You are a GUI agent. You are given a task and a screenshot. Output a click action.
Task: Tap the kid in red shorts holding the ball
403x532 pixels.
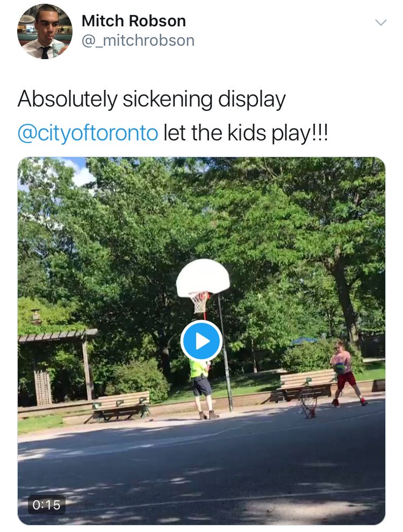click(345, 373)
